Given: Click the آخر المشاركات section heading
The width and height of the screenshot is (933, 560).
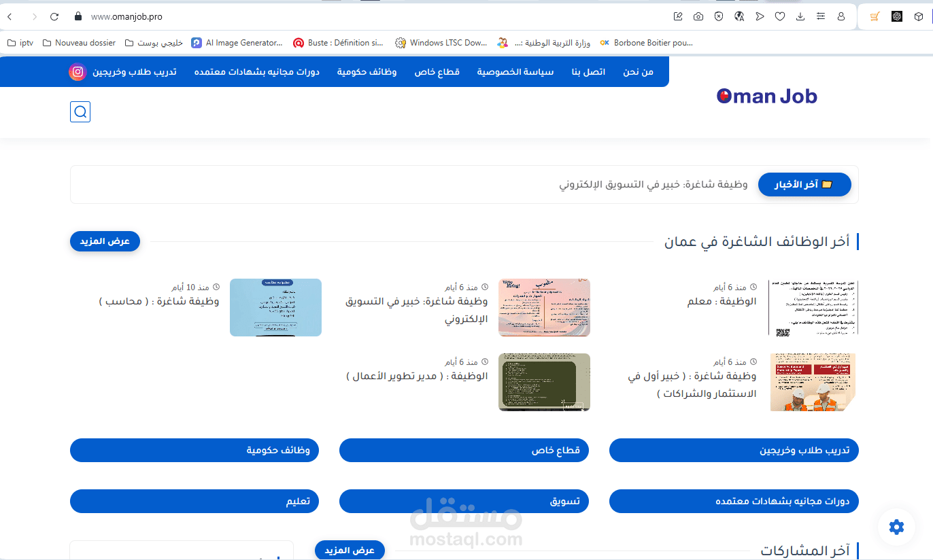Looking at the screenshot, I should click(805, 550).
